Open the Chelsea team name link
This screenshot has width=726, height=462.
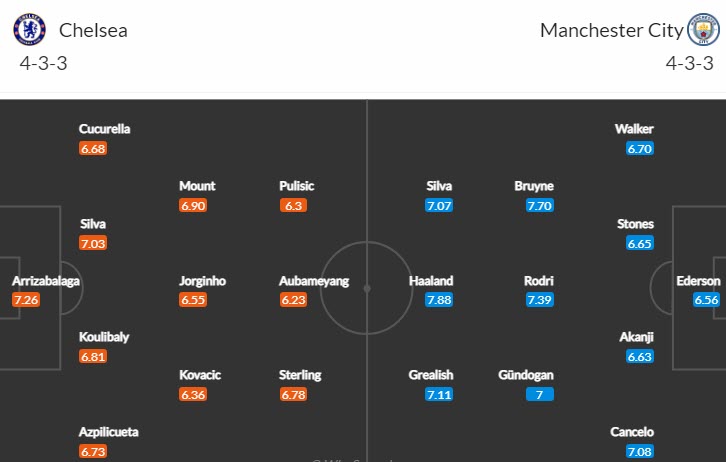coord(93,30)
